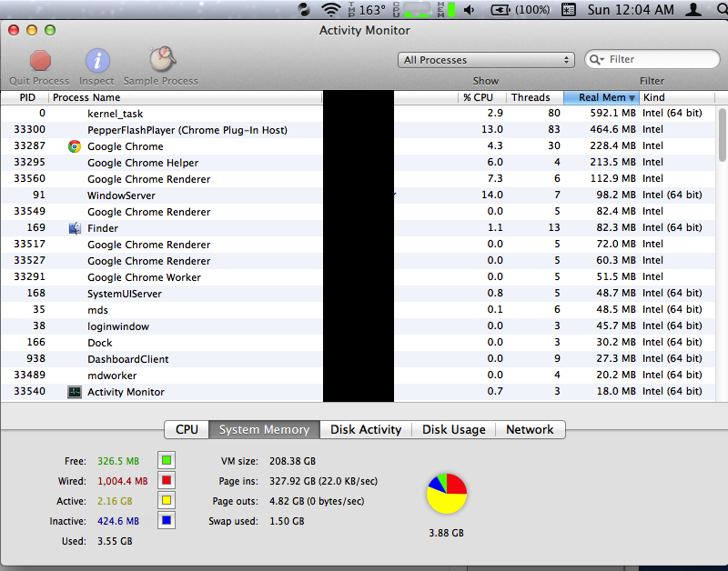Click the 14.0 CPU value for WindowServer
The height and width of the screenshot is (571, 728).
coord(492,195)
